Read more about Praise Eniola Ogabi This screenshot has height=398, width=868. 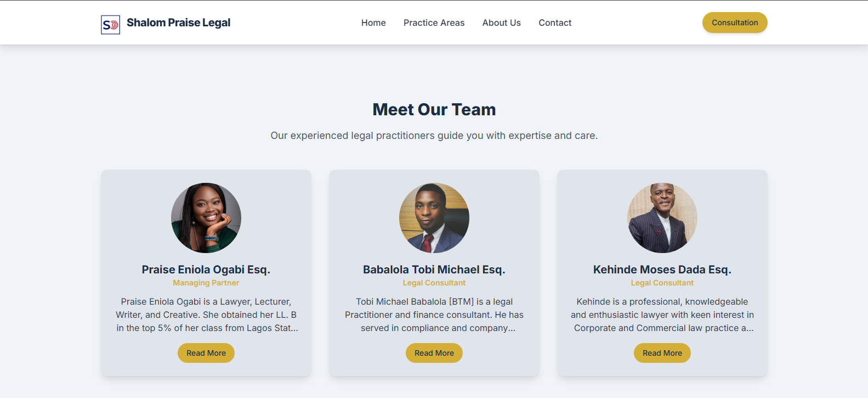pos(206,352)
